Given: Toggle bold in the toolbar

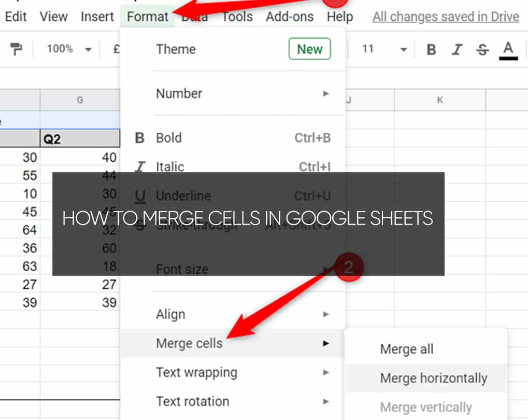Looking at the screenshot, I should coord(431,50).
